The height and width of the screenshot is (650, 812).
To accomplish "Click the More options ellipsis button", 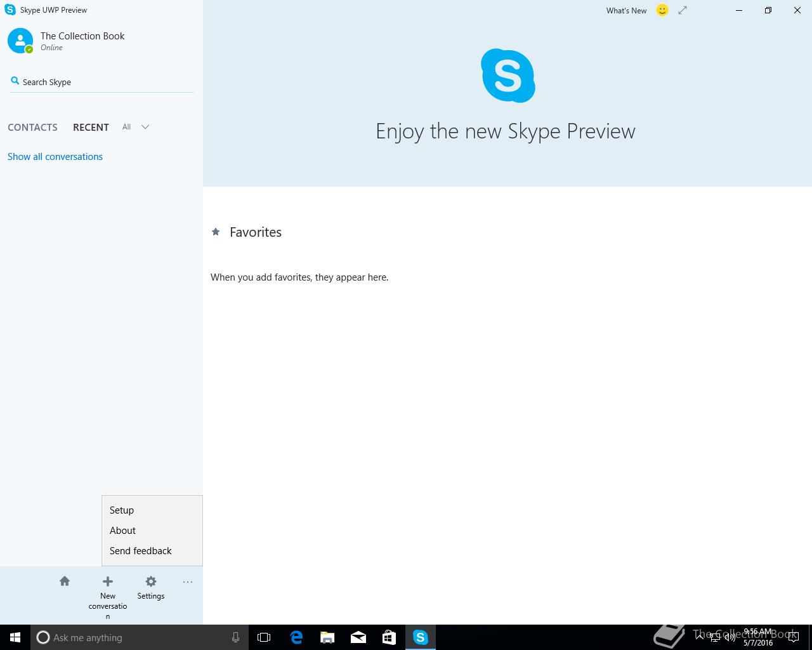I will pyautogui.click(x=188, y=582).
